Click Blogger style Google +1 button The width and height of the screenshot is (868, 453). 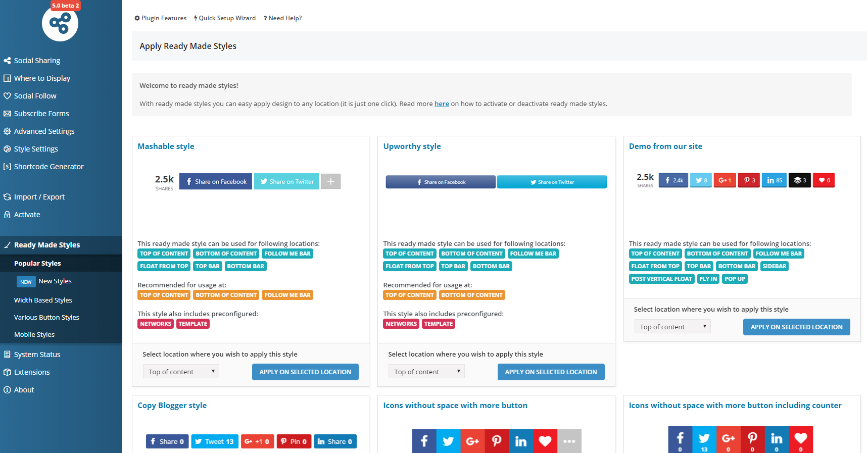(258, 441)
